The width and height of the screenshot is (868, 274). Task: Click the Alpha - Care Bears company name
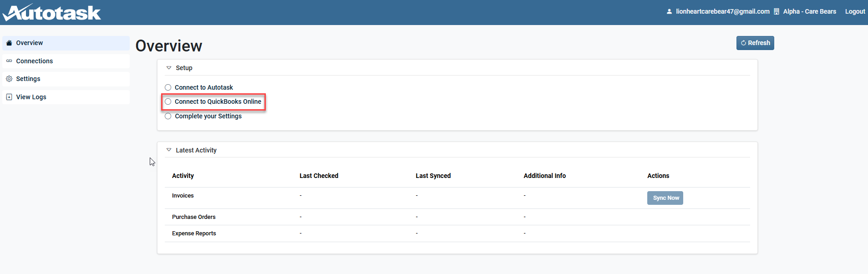click(x=809, y=11)
